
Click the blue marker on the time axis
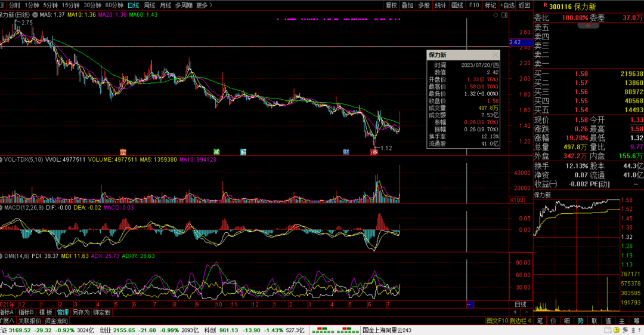[470, 304]
